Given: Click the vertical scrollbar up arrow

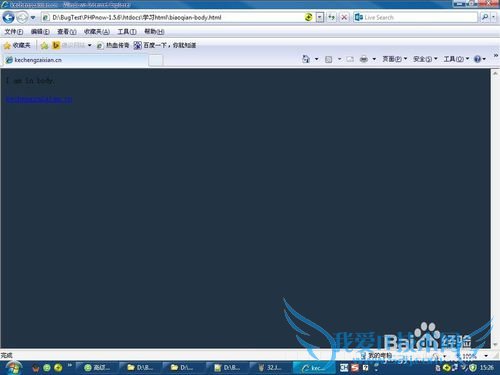Looking at the screenshot, I should pos(495,73).
